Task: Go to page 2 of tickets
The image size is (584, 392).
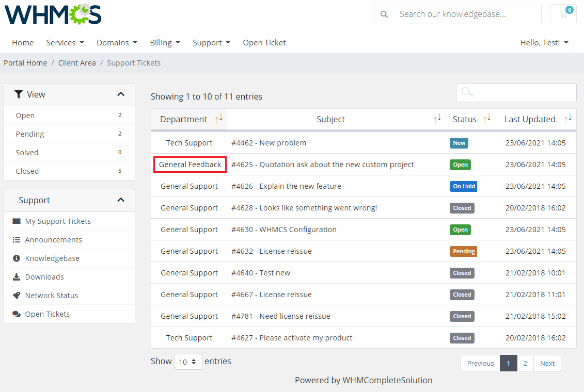Action: (x=525, y=363)
